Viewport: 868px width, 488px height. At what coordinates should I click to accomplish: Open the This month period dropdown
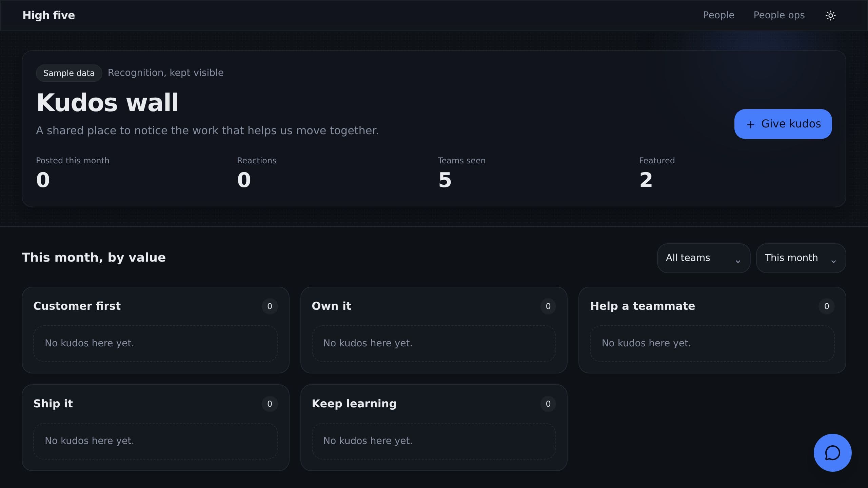click(801, 258)
